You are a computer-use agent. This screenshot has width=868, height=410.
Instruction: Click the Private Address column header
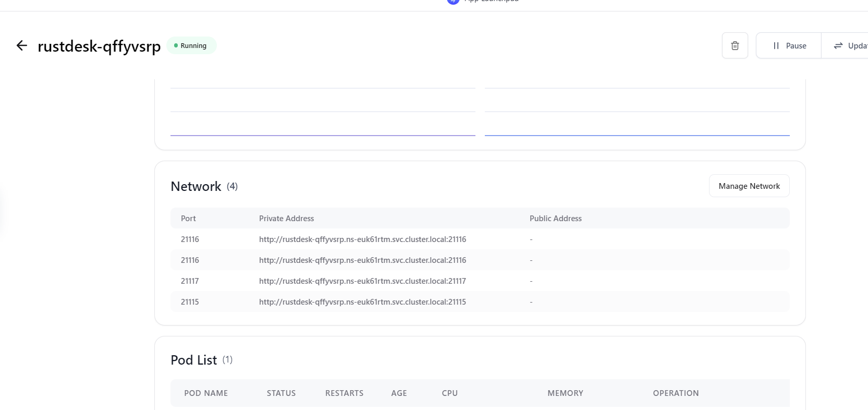(x=286, y=219)
